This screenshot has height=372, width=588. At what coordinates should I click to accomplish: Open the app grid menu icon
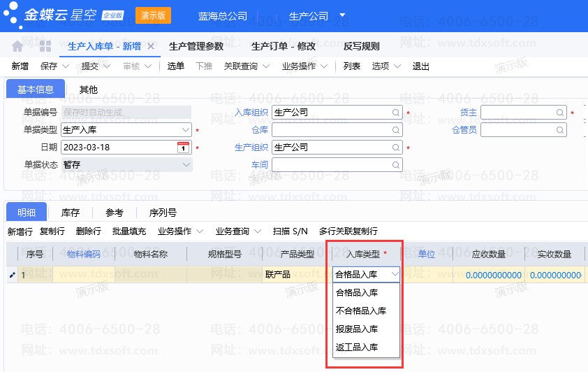pyautogui.click(x=45, y=47)
